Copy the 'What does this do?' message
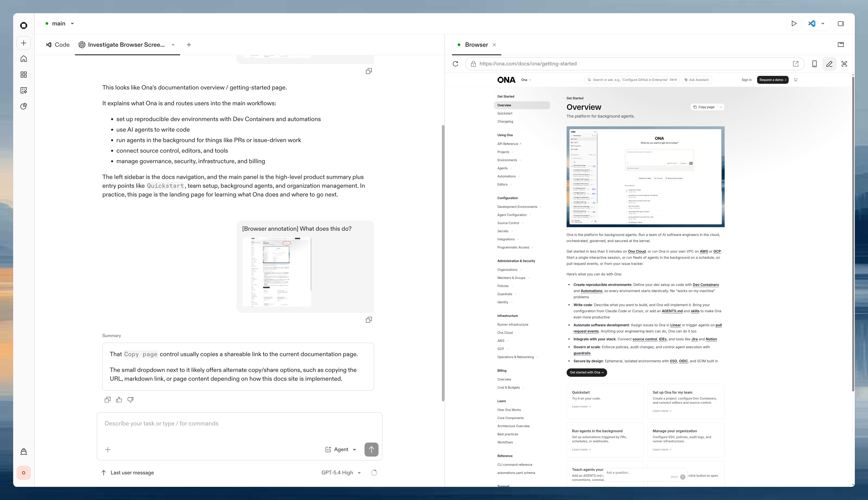The width and height of the screenshot is (868, 500). click(x=369, y=320)
